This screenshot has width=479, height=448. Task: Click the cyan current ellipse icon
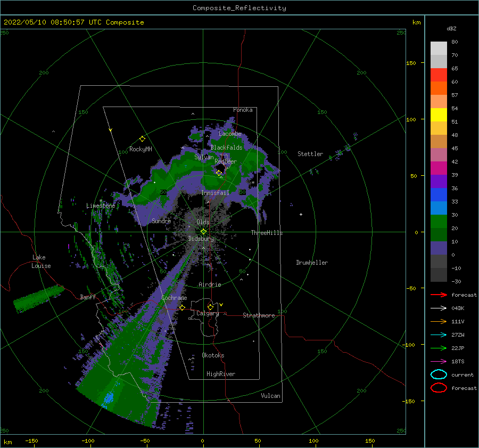pyautogui.click(x=439, y=374)
